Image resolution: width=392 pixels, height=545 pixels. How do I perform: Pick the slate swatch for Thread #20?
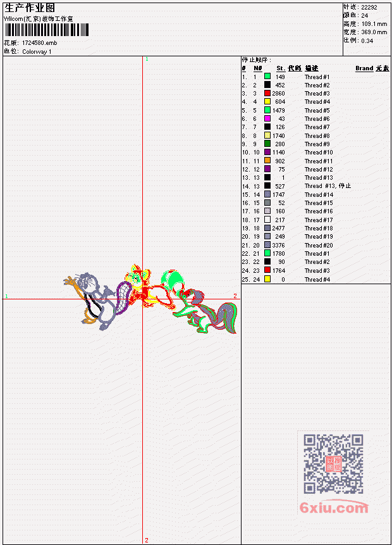[x=267, y=245]
